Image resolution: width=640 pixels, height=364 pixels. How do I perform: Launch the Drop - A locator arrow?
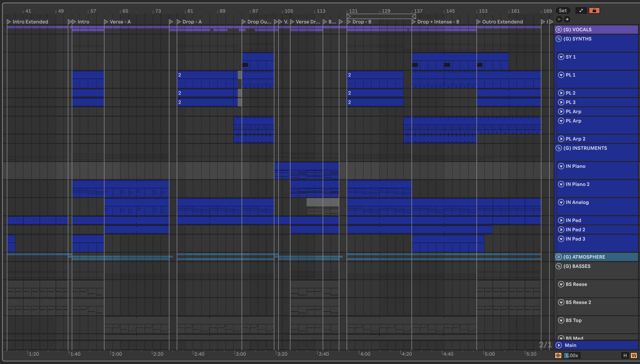click(179, 22)
